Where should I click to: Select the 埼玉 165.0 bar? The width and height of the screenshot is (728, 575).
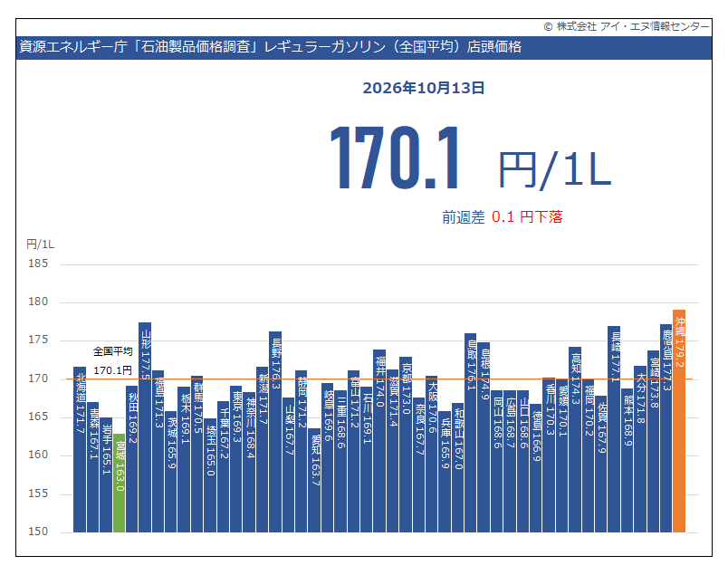210,475
